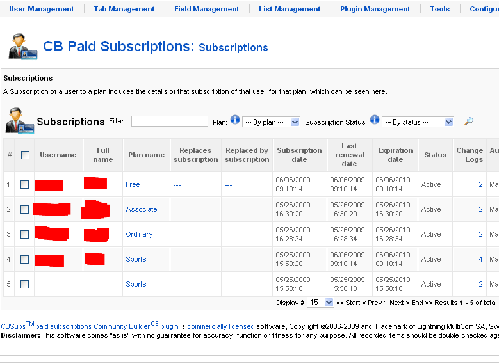Image resolution: width=499 pixels, height=364 pixels.
Task: Open the User Management menu
Action: tap(41, 9)
